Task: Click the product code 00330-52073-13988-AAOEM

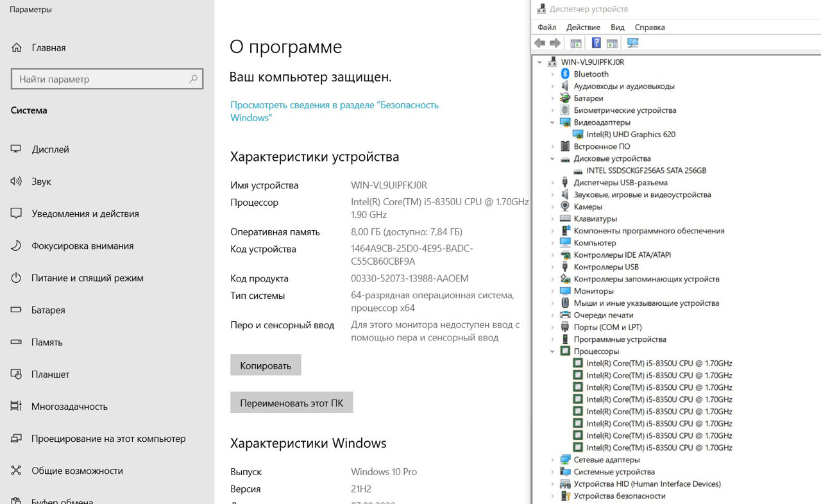Action: click(410, 278)
